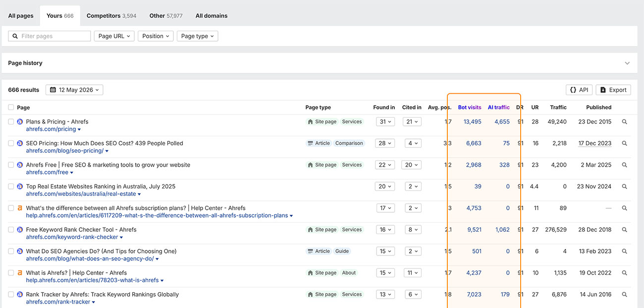
Task: Click the Traffic column header
Action: coord(558,107)
